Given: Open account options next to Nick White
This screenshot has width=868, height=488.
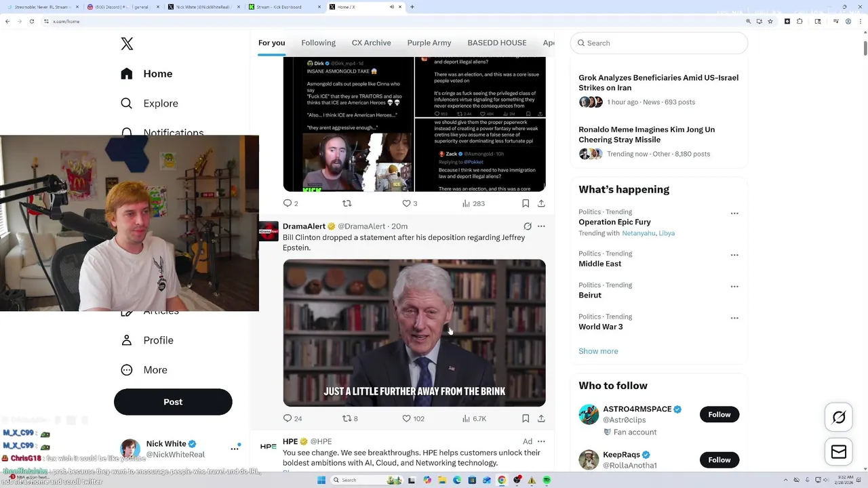Looking at the screenshot, I should point(235,448).
